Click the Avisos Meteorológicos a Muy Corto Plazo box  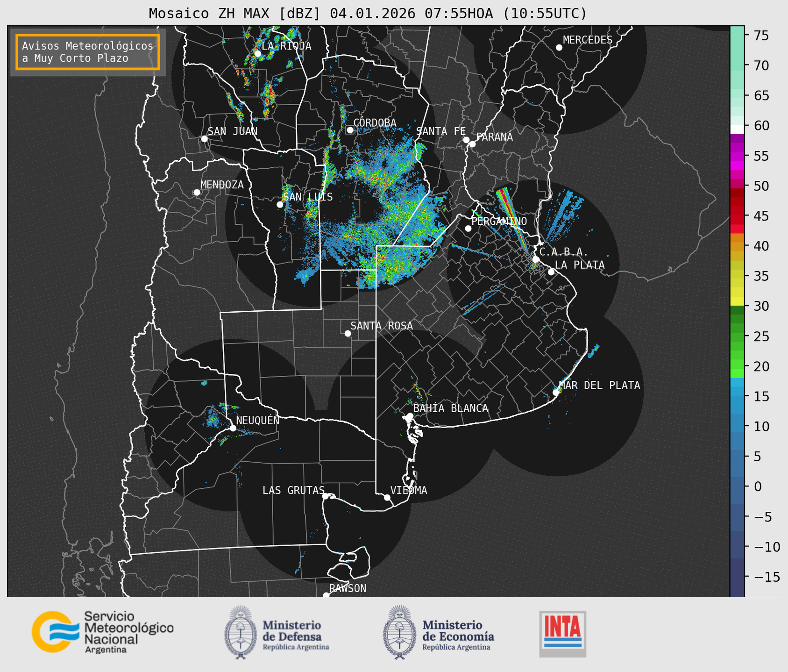pos(88,52)
